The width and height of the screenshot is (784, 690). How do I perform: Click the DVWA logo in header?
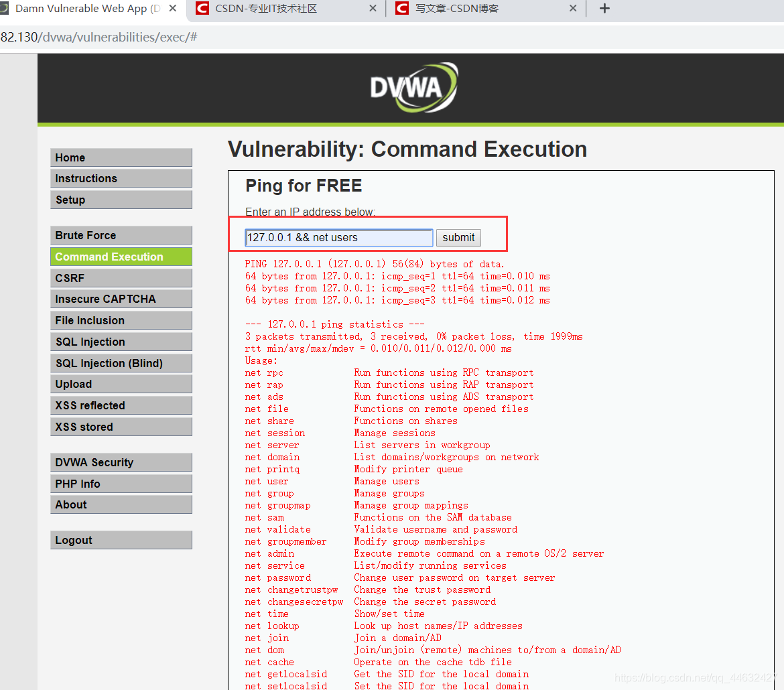click(413, 88)
